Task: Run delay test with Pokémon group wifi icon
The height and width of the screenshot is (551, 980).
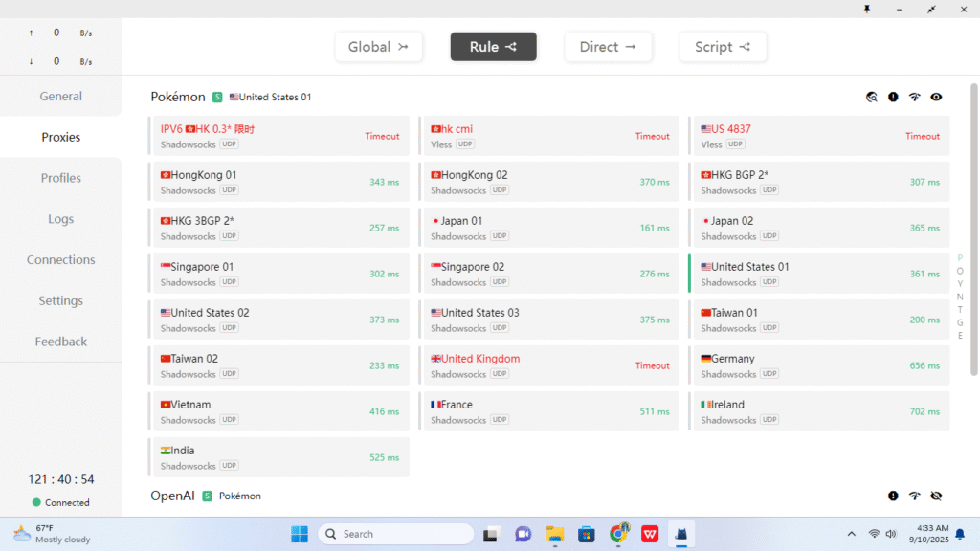Action: click(914, 97)
